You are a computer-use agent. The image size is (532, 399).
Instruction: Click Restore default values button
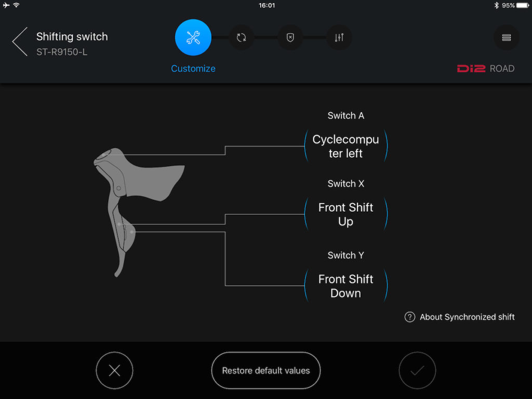[x=266, y=370]
